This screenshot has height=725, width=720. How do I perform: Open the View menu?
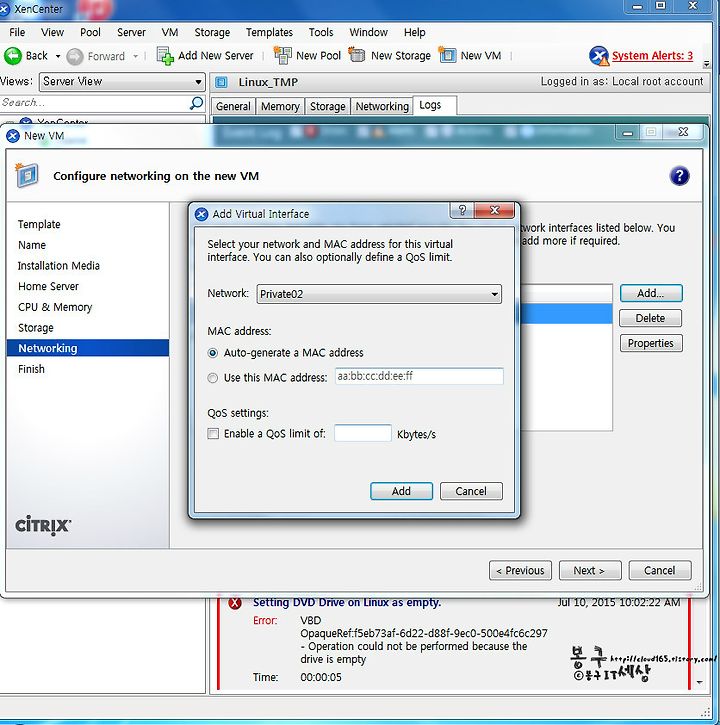tap(52, 32)
